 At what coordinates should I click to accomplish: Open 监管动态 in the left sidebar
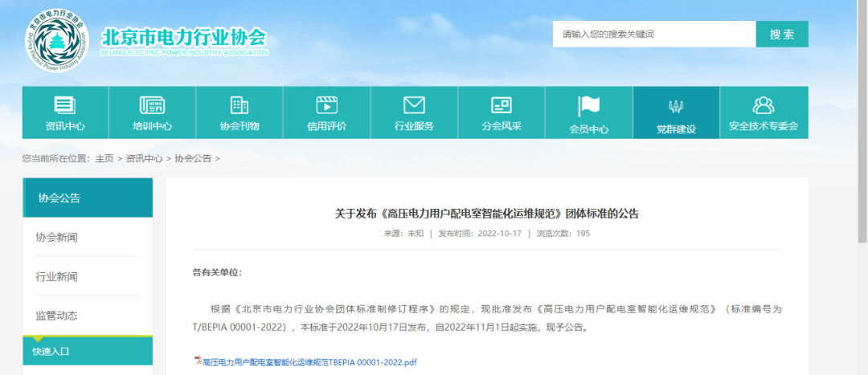click(57, 316)
